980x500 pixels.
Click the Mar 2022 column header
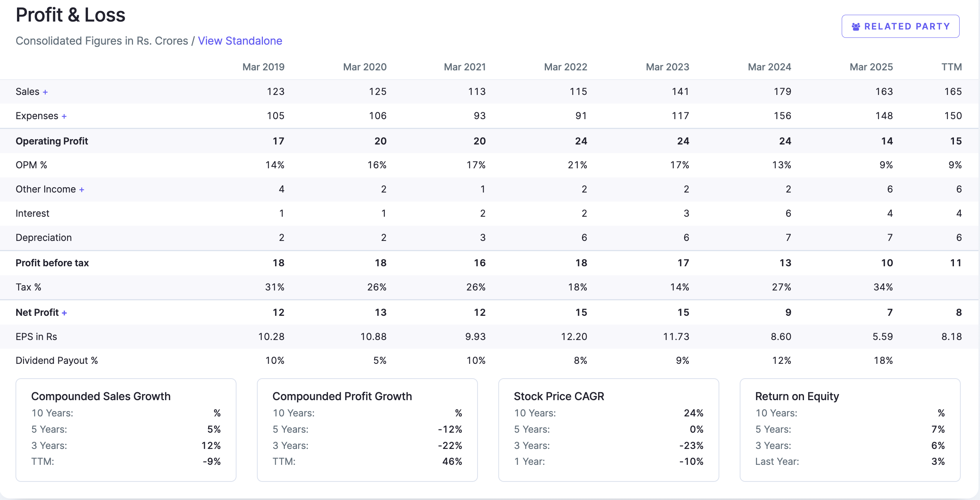click(565, 67)
